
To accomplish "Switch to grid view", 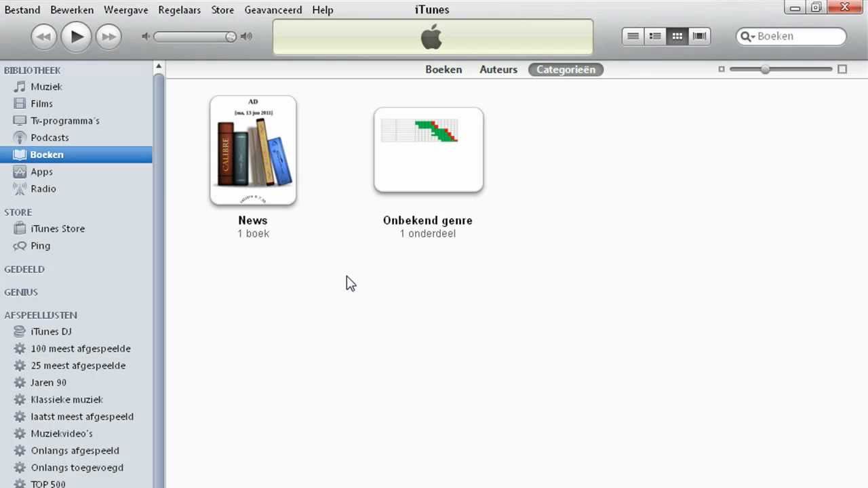I will [677, 37].
